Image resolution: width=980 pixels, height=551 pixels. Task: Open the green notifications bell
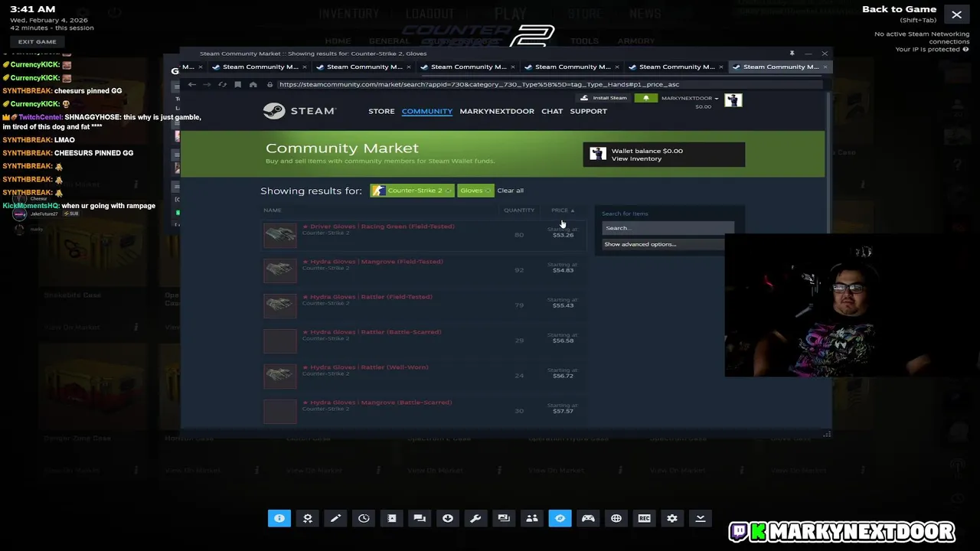pyautogui.click(x=645, y=98)
